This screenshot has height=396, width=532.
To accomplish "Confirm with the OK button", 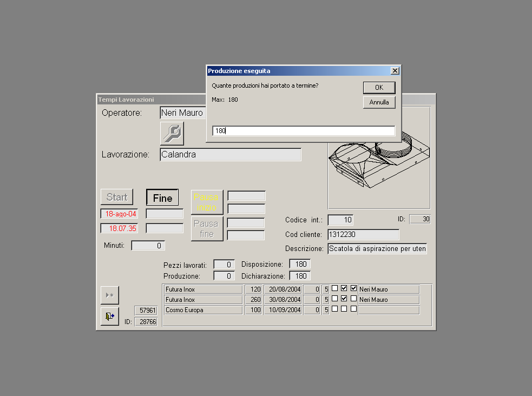I will (379, 88).
